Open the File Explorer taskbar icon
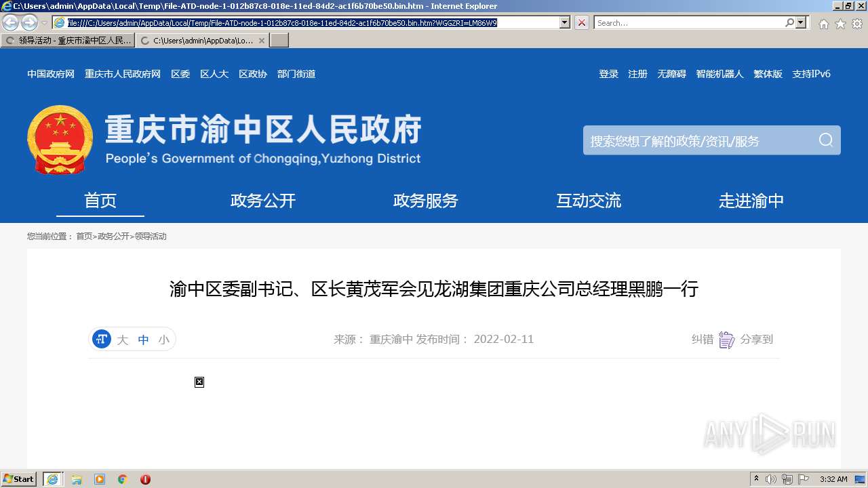Image resolution: width=868 pixels, height=488 pixels. tap(77, 479)
